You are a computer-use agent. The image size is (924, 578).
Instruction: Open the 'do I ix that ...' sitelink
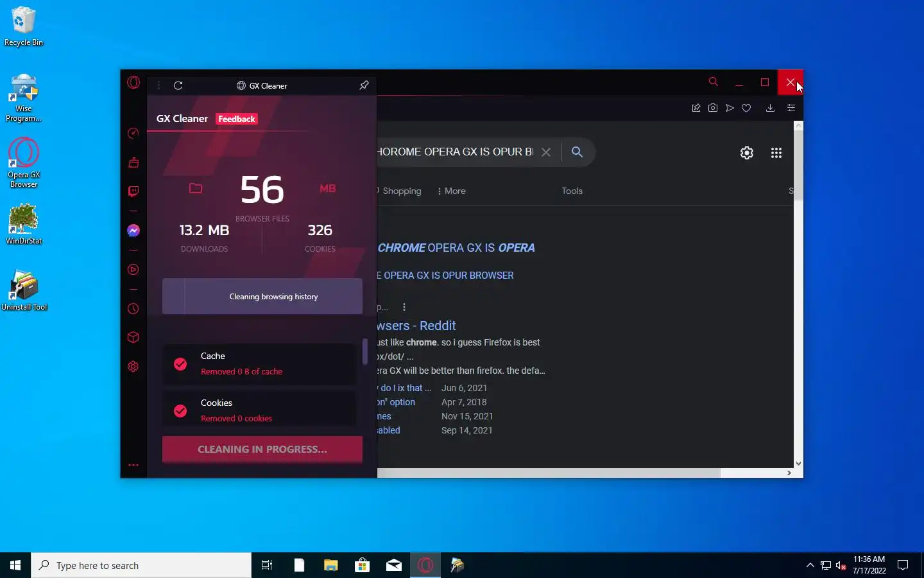click(405, 388)
